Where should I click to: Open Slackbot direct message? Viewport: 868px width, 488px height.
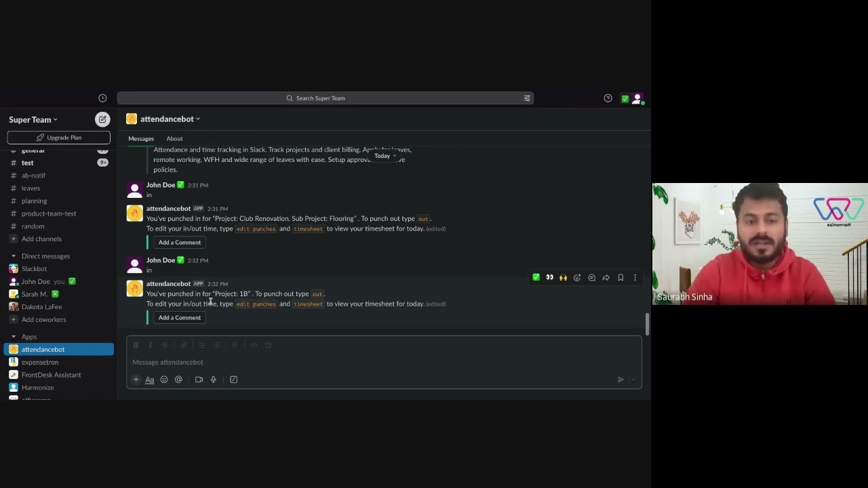[x=59, y=269]
